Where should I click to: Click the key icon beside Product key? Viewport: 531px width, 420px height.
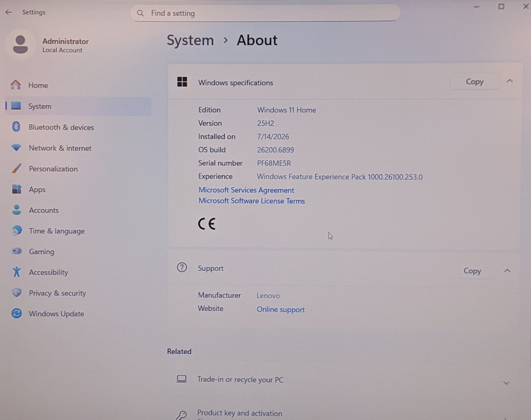point(182,415)
